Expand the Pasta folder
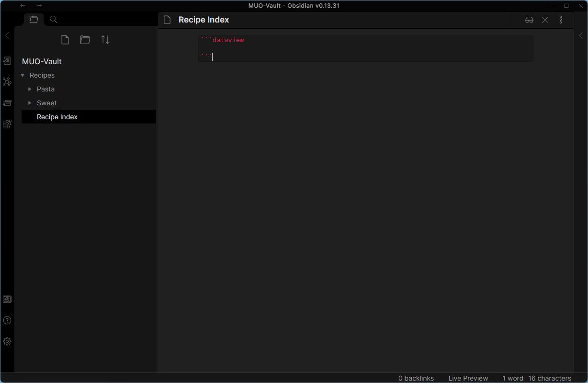The height and width of the screenshot is (383, 588). 30,89
